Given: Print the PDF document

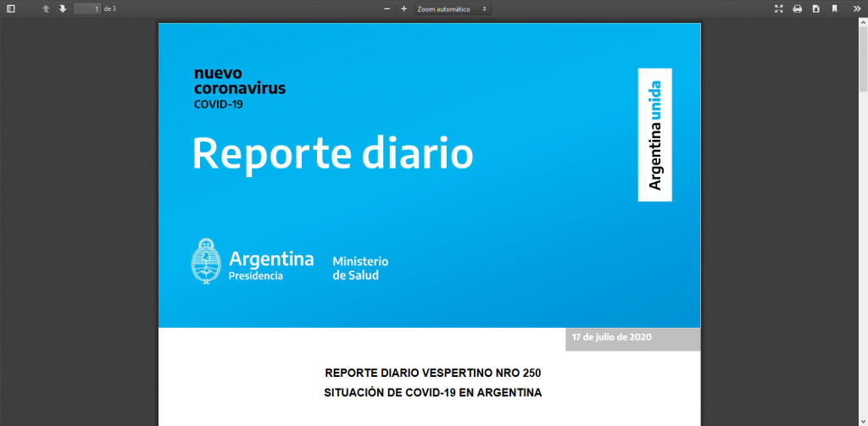Looking at the screenshot, I should coord(797,8).
